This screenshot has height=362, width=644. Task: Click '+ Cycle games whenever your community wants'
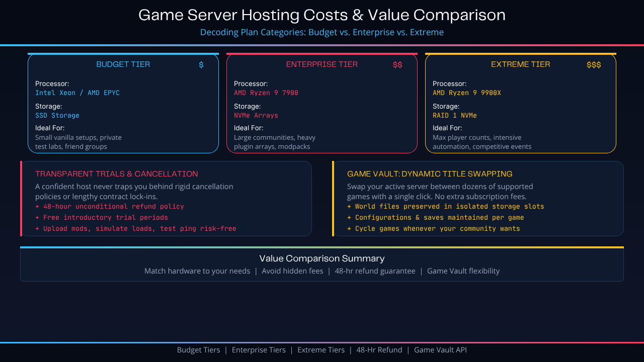(434, 229)
